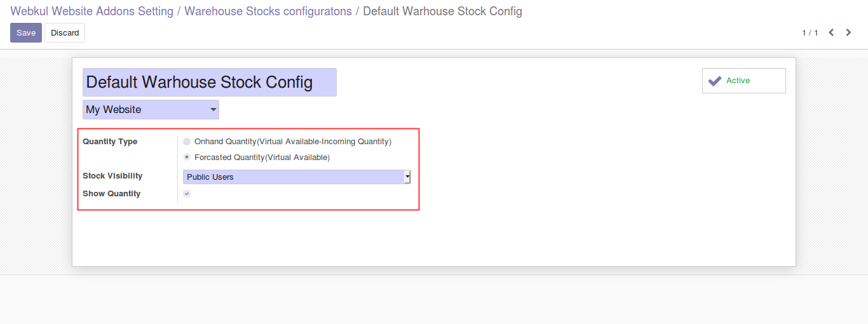The image size is (868, 324).
Task: Toggle the Show Quantity checkbox
Action: 187,194
